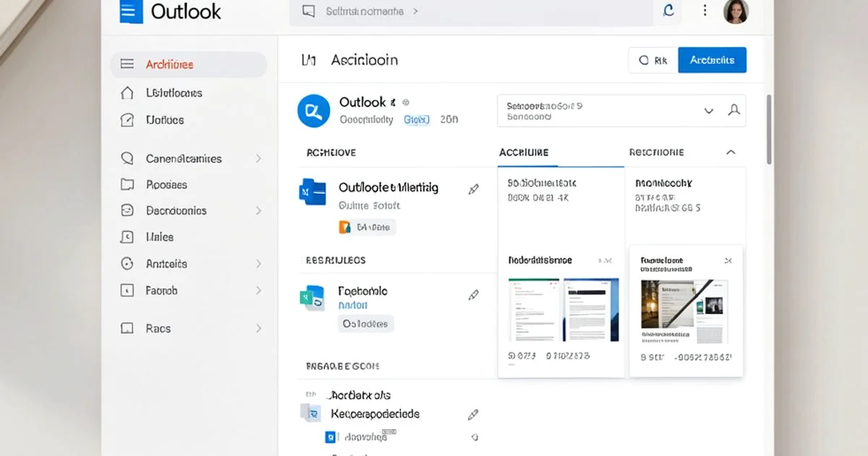The image size is (868, 456).
Task: Dismiss the preview card with its X icon
Action: 728,261
